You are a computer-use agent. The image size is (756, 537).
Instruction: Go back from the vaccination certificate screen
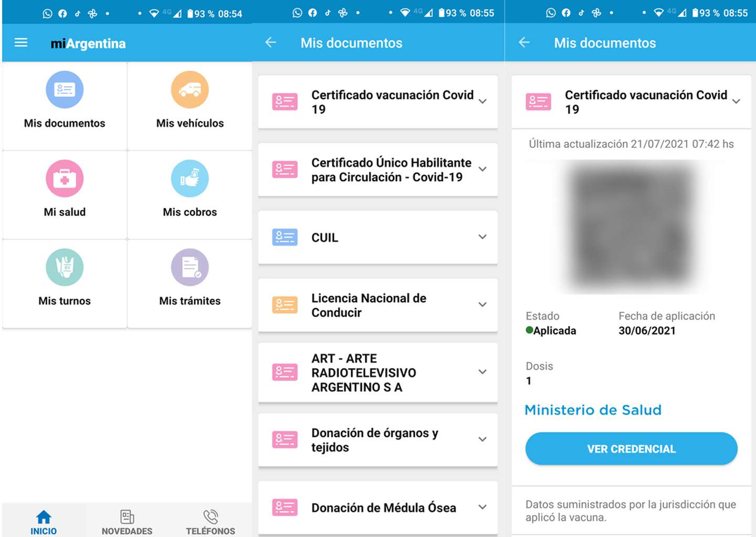[x=524, y=43]
